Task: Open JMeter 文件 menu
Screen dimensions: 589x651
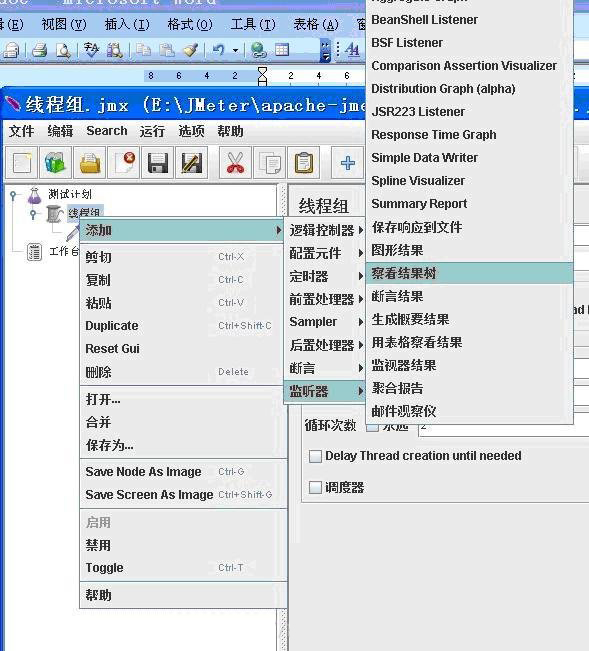Action: pos(21,131)
